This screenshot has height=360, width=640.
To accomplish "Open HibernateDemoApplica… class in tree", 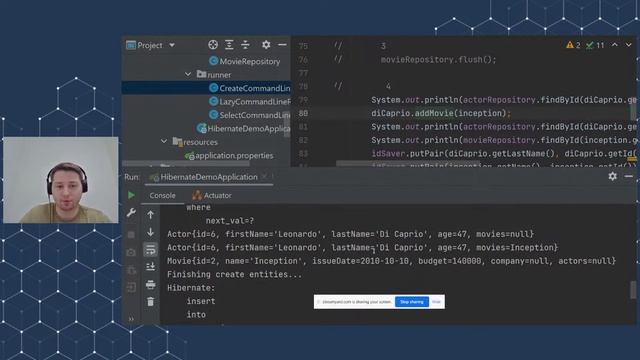I will 249,129.
